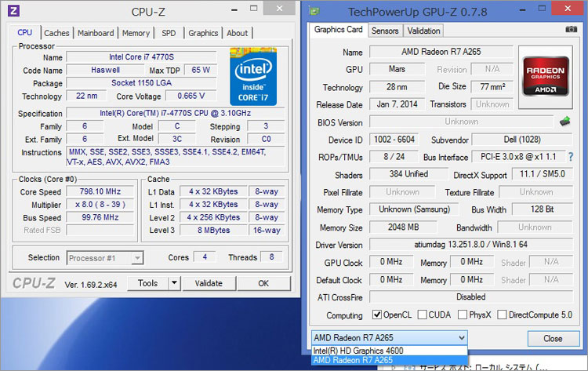Click the Bus Speed value 99.76 MHz

click(100, 217)
